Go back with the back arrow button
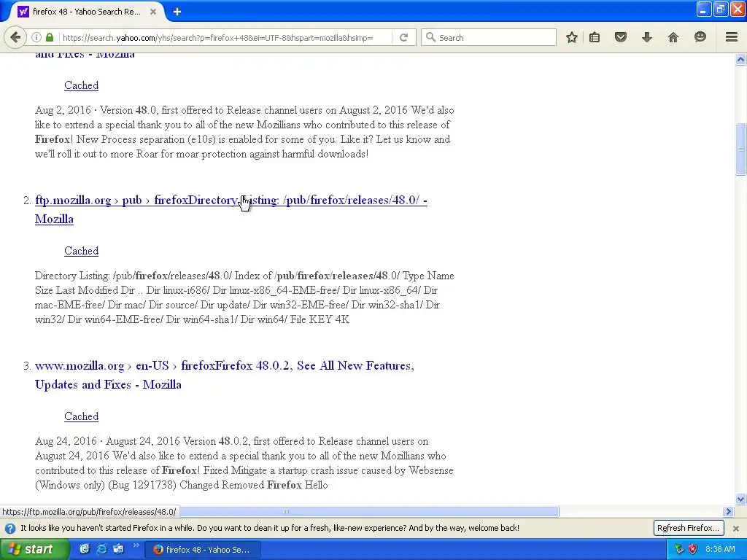747x560 pixels. point(16,37)
